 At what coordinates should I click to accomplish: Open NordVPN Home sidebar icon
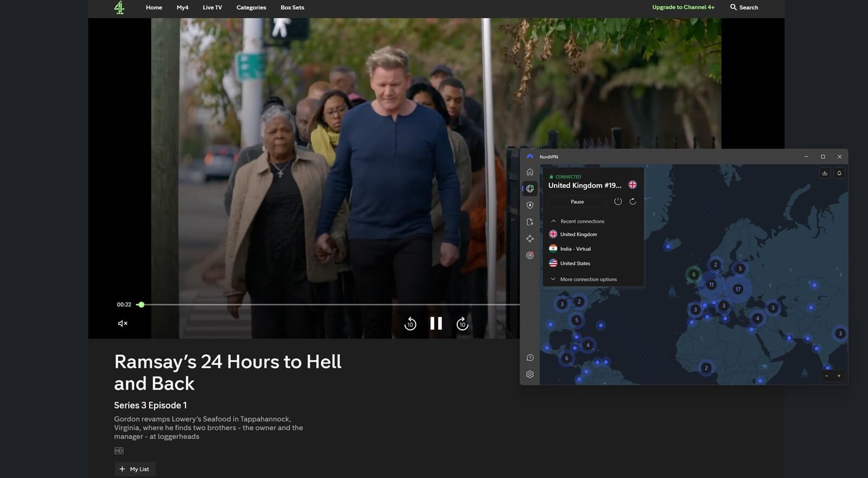530,172
